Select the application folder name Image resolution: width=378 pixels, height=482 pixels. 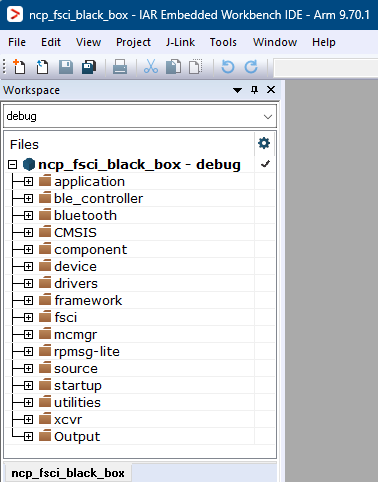pyautogui.click(x=90, y=182)
